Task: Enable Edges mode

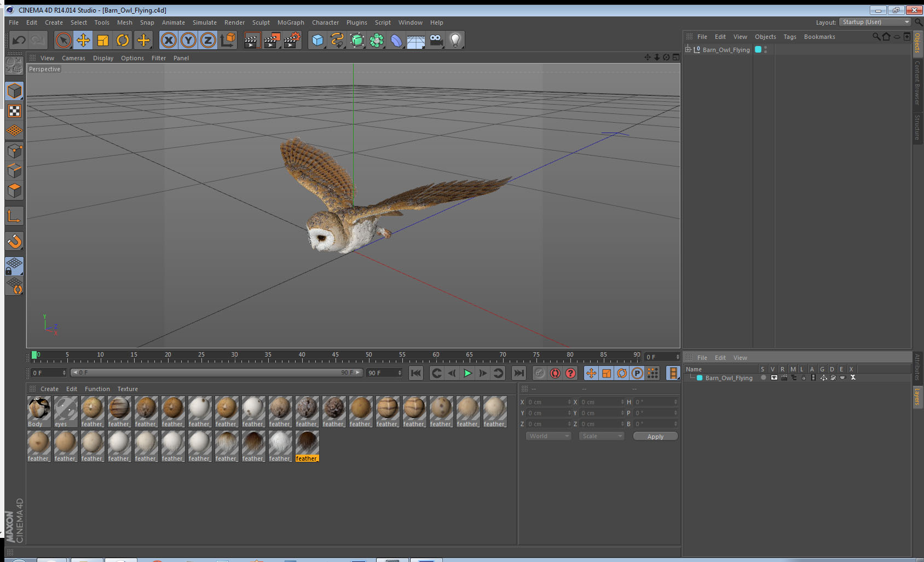Action: click(x=14, y=171)
